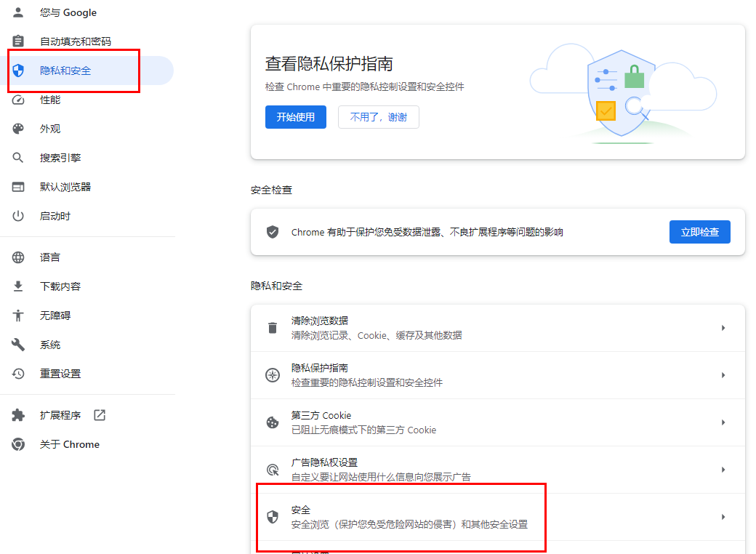Click 安全浏览 description text in 安全 row
Image resolution: width=756 pixels, height=554 pixels.
409,525
